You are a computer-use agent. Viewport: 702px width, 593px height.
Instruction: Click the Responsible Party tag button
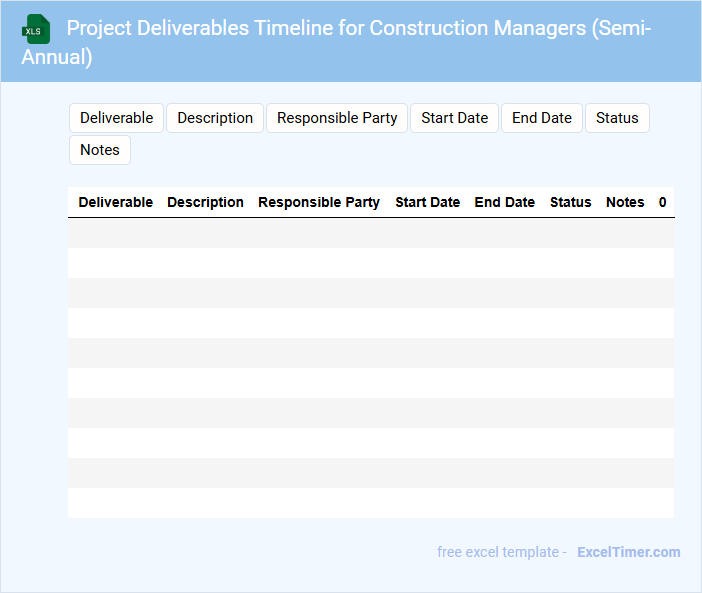click(x=337, y=118)
